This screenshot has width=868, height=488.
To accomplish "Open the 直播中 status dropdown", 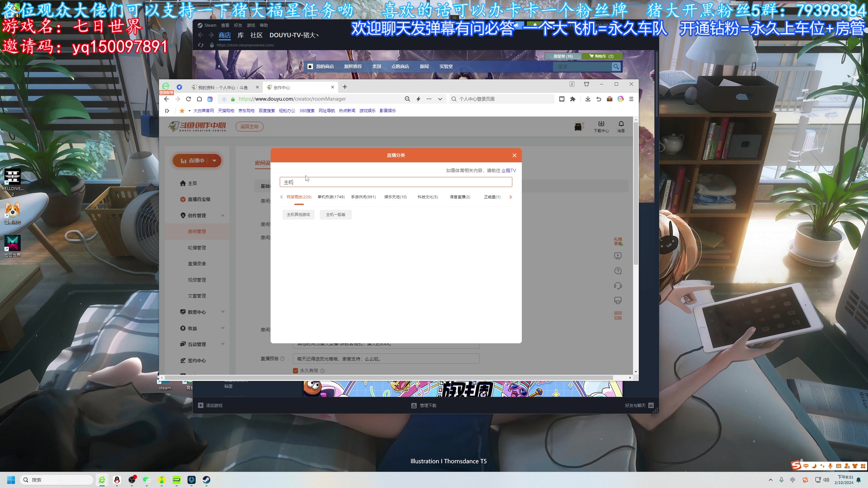I will point(214,161).
